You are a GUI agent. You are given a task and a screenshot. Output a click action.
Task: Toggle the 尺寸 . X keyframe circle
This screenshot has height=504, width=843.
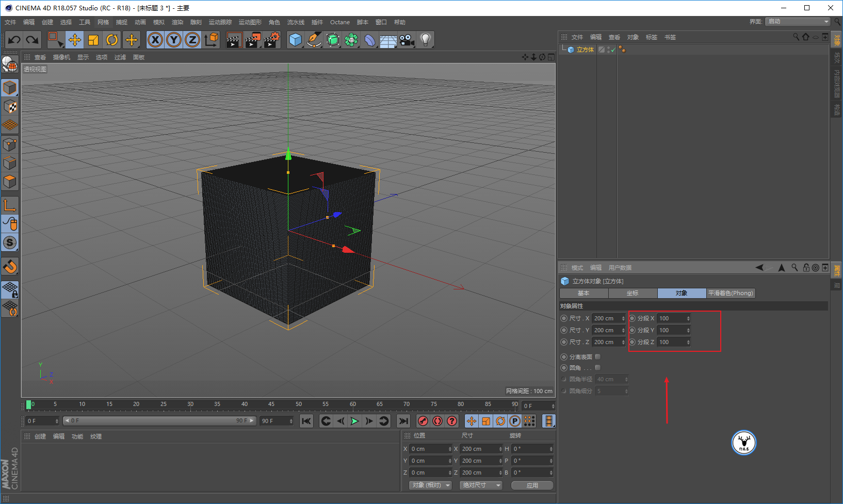[x=564, y=318]
